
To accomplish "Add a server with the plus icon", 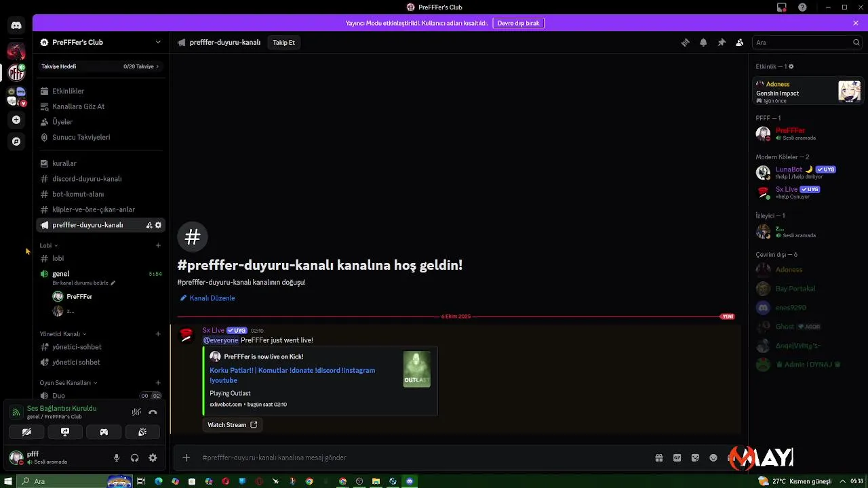I will click(x=16, y=120).
